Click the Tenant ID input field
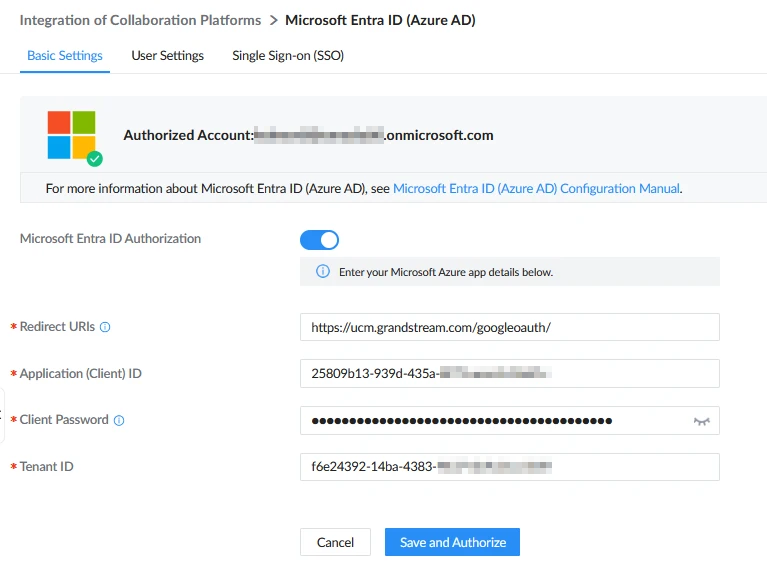Image resolution: width=767 pixels, height=572 pixels. click(510, 467)
